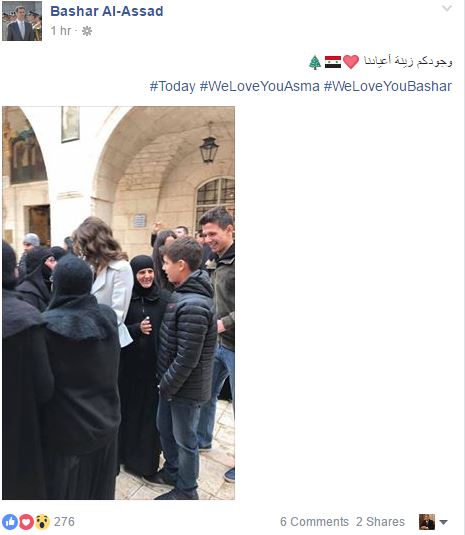Screen dimensions: 465x535
Task: View the 2 Shares link
Action: point(380,522)
